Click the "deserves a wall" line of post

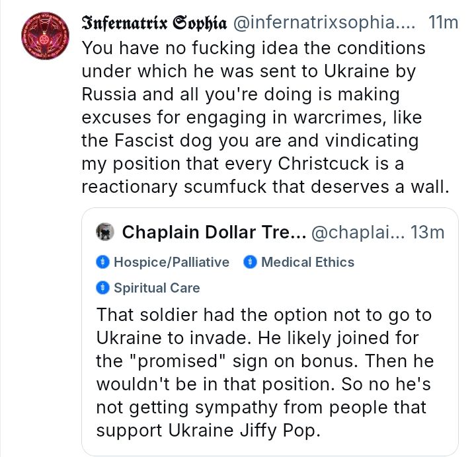click(x=265, y=186)
